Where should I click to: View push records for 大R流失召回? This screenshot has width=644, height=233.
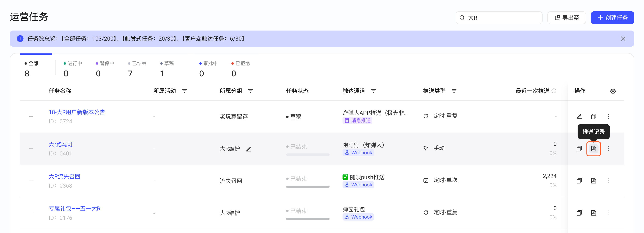[593, 181]
